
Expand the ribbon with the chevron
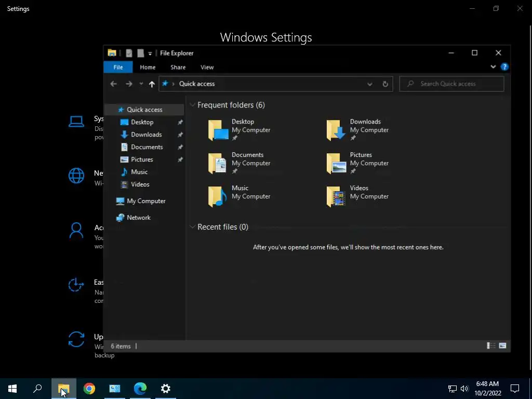[x=493, y=67]
